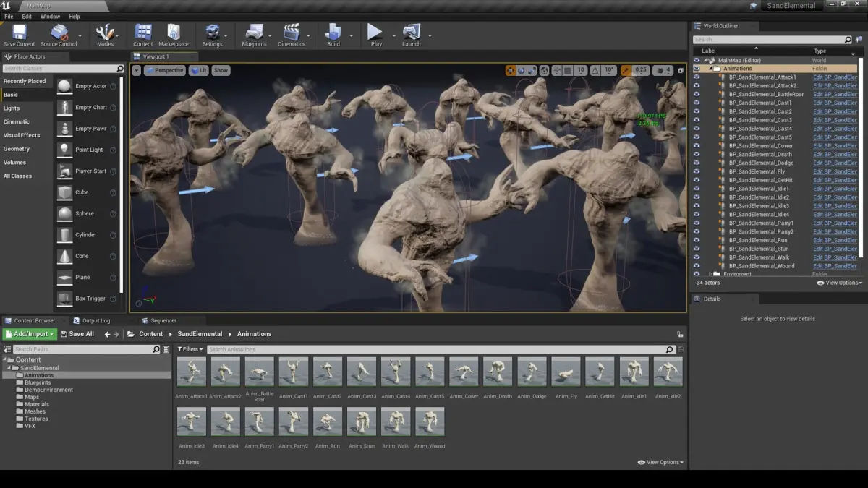
Task: Click the Blueprints toolbar icon
Action: (x=254, y=33)
